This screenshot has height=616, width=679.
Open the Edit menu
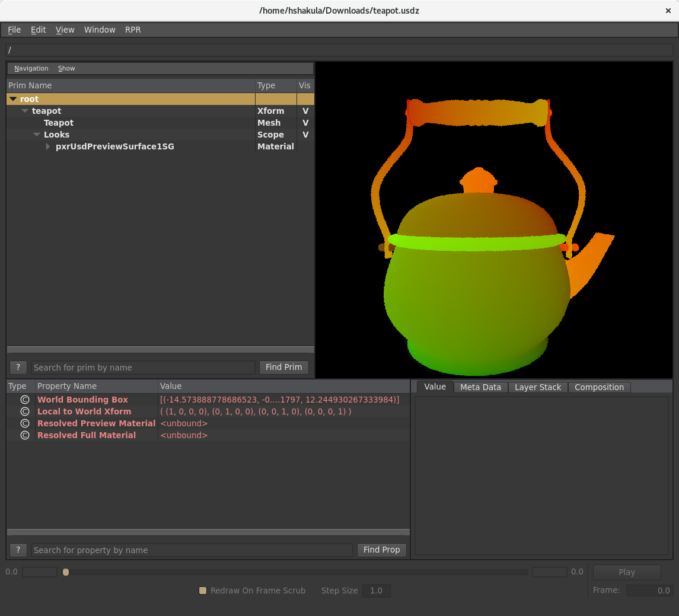tap(38, 30)
